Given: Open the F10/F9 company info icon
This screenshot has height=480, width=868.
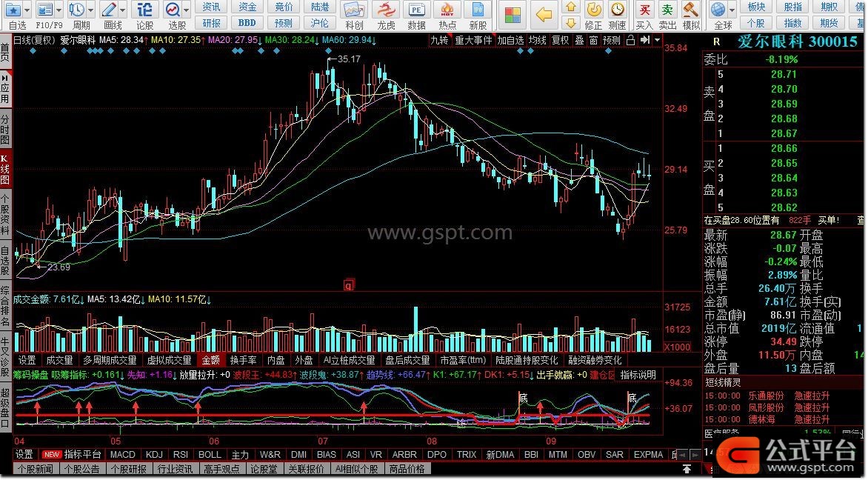Looking at the screenshot, I should pos(45,10).
